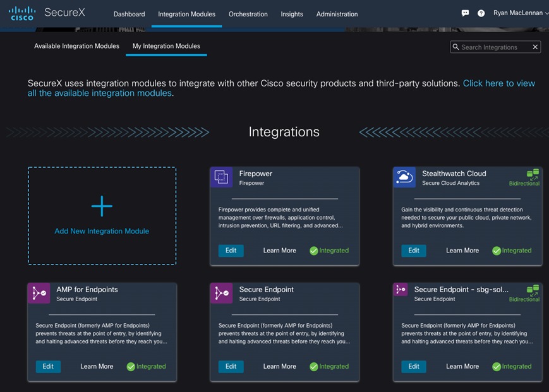Viewport: 549px width, 392px height.
Task: Select the Integration Modules menu
Action: (x=186, y=14)
